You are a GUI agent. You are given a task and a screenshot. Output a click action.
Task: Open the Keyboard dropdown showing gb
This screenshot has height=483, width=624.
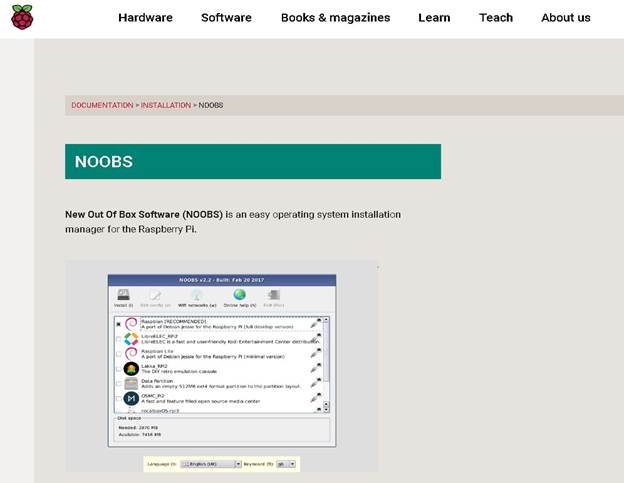point(286,464)
